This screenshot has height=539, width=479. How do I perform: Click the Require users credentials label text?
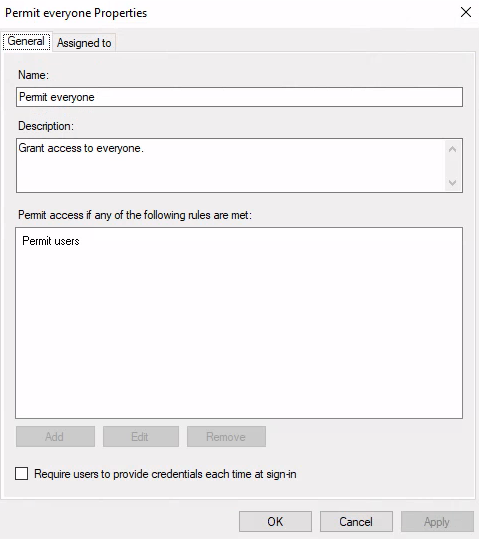tap(165, 474)
